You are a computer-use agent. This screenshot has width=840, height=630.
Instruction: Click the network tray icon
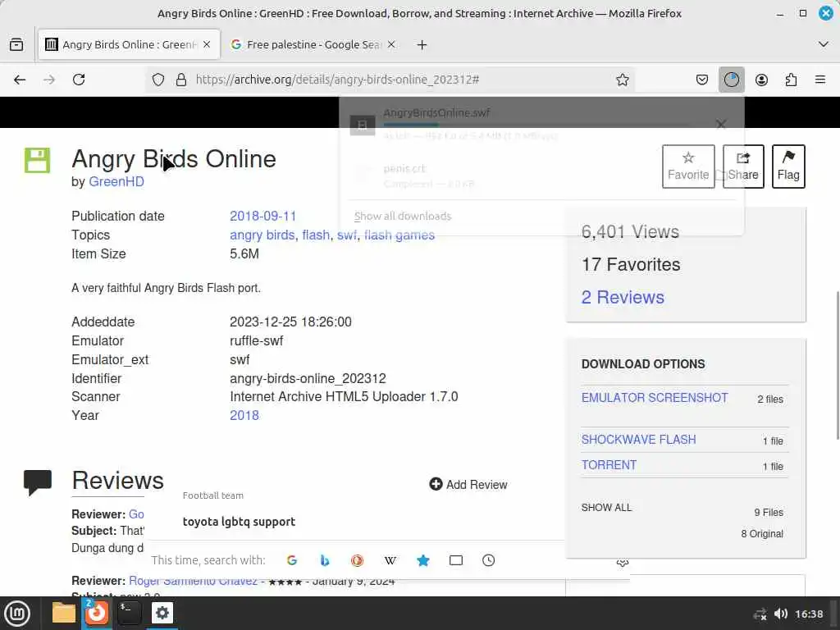click(x=760, y=614)
